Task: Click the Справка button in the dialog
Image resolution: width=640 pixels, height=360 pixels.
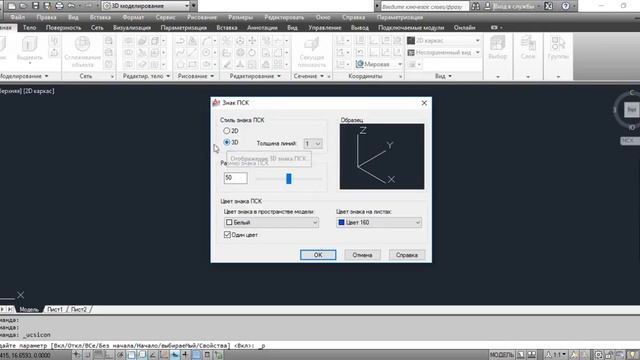Action: [407, 255]
